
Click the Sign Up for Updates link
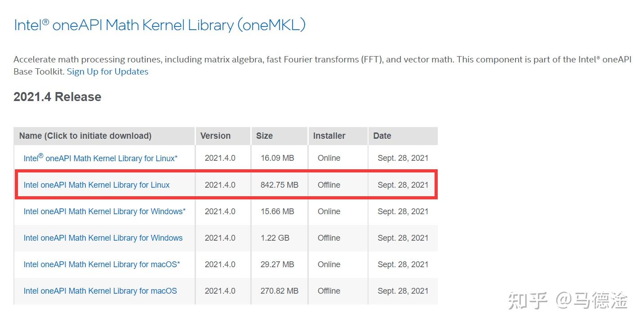pyautogui.click(x=107, y=72)
